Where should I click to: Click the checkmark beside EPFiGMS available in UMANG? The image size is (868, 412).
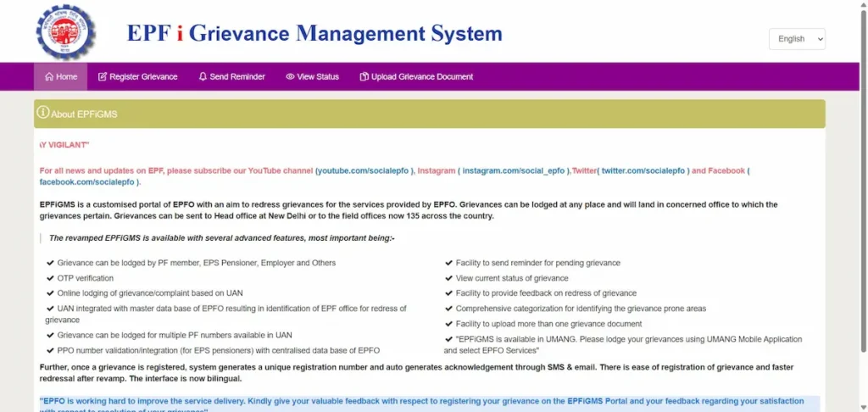click(x=449, y=339)
